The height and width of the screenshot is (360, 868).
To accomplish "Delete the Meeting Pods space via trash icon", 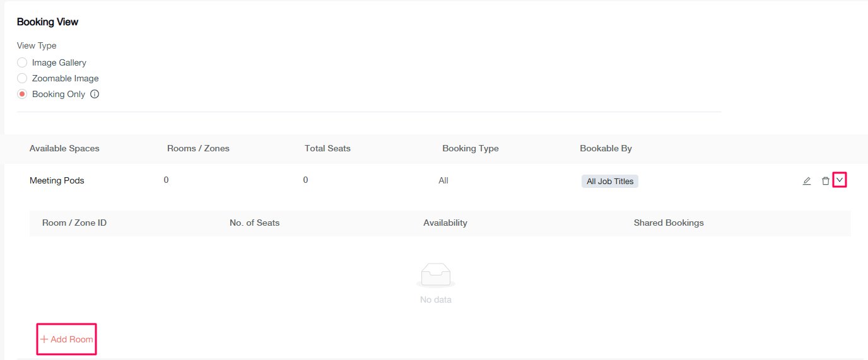I will point(825,181).
